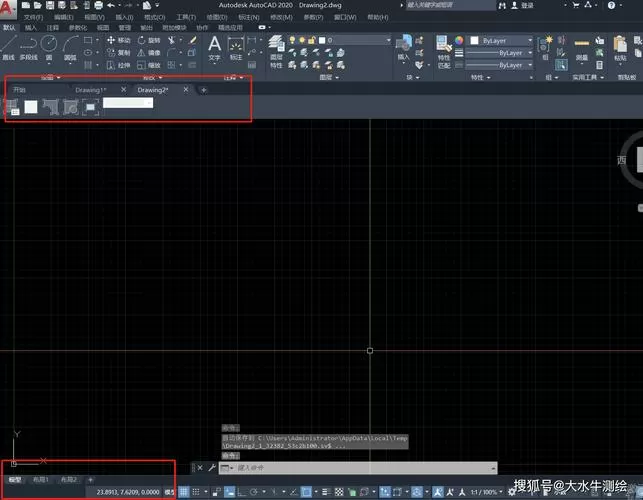Viewport: 643px width, 500px height.
Task: Choose the Arc tool in ribbon
Action: point(70,48)
